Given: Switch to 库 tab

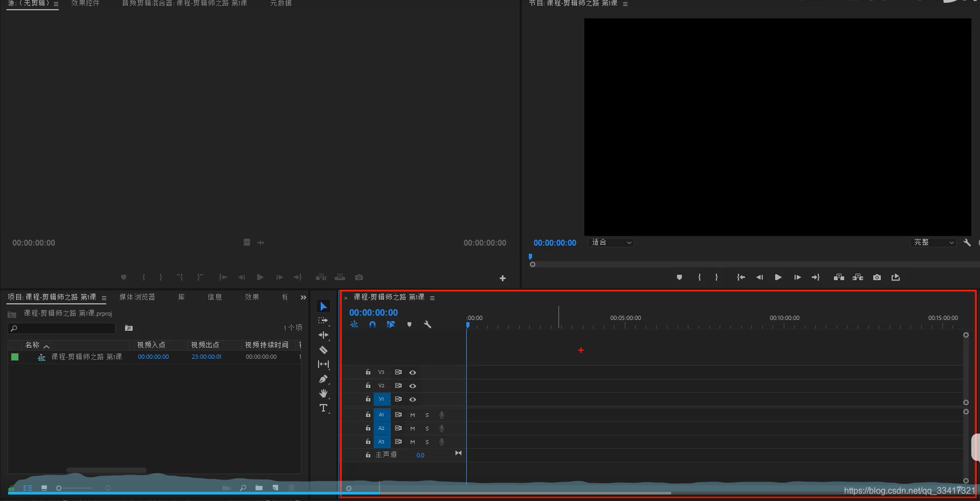Looking at the screenshot, I should click(182, 297).
